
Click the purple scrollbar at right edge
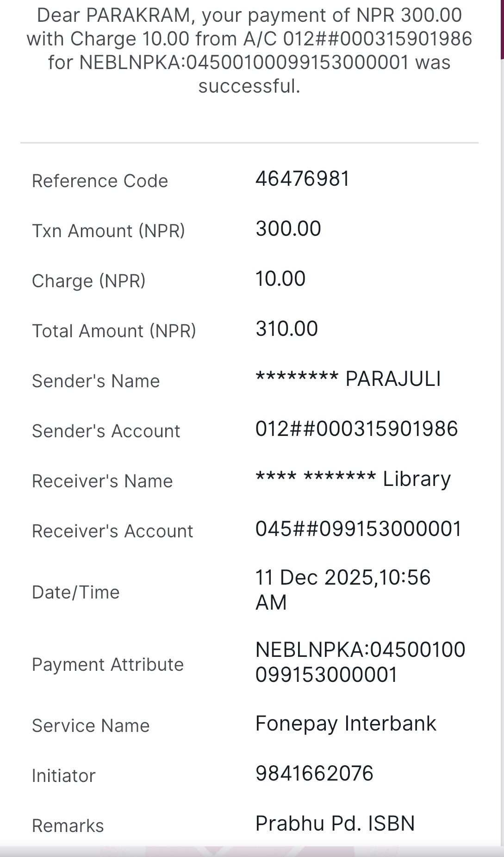502,28
